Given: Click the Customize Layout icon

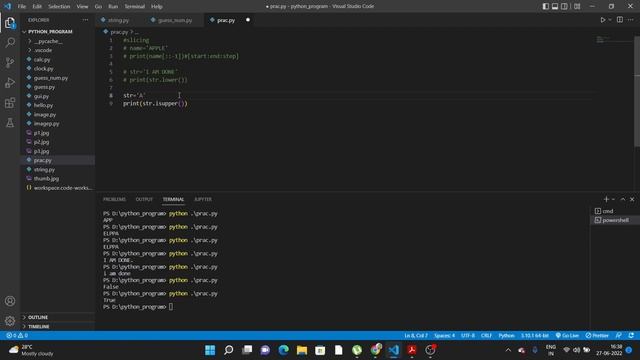Looking at the screenshot, I should (577, 6).
